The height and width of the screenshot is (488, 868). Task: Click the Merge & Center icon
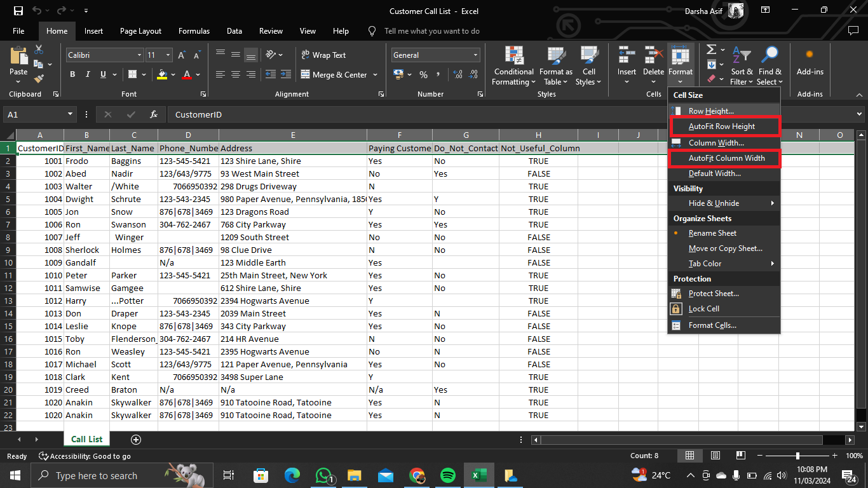pos(305,74)
